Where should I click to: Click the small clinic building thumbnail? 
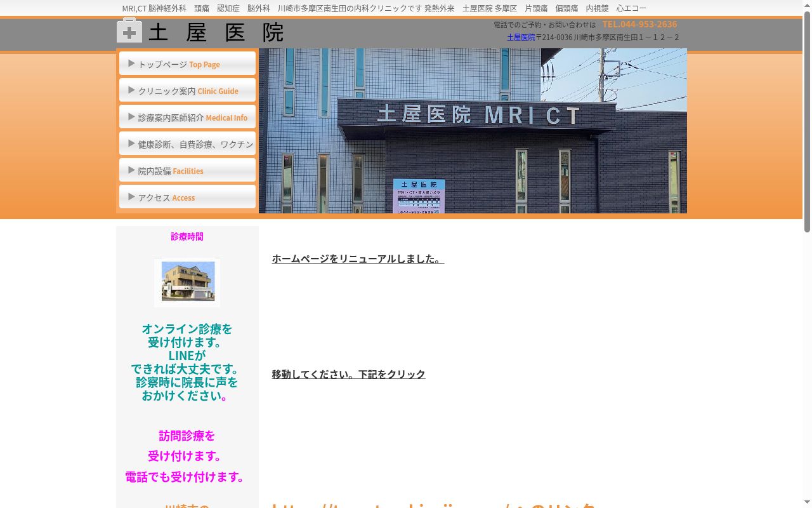tap(187, 282)
